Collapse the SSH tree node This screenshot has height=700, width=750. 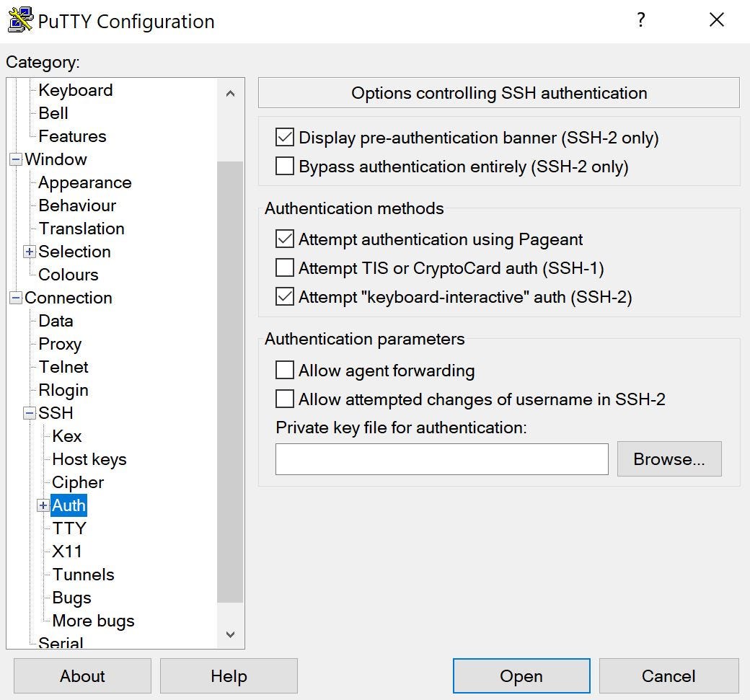pyautogui.click(x=30, y=413)
